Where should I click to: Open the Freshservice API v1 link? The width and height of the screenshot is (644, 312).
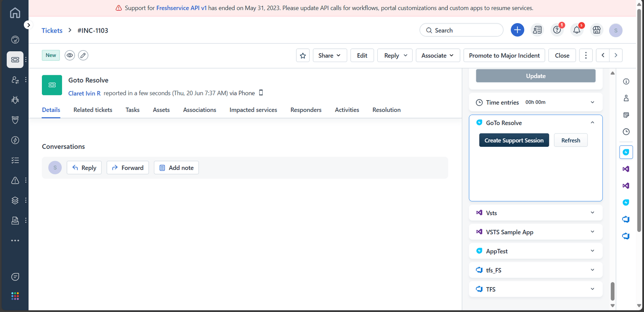[x=181, y=8]
